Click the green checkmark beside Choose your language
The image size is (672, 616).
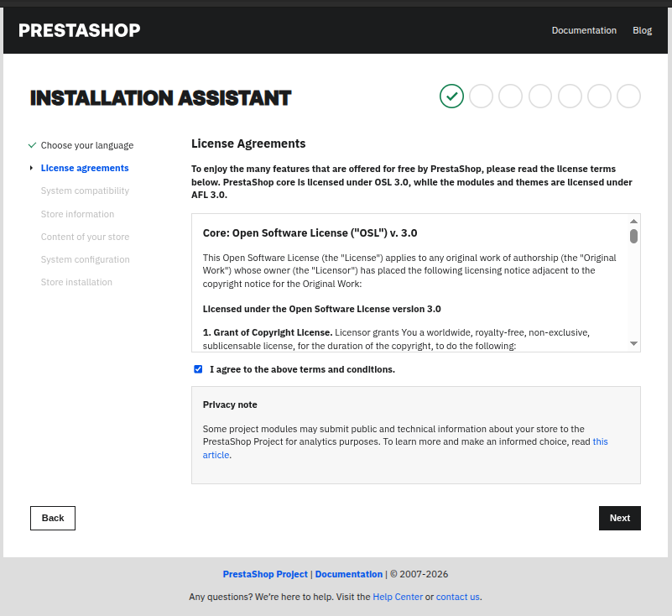pyautogui.click(x=32, y=145)
